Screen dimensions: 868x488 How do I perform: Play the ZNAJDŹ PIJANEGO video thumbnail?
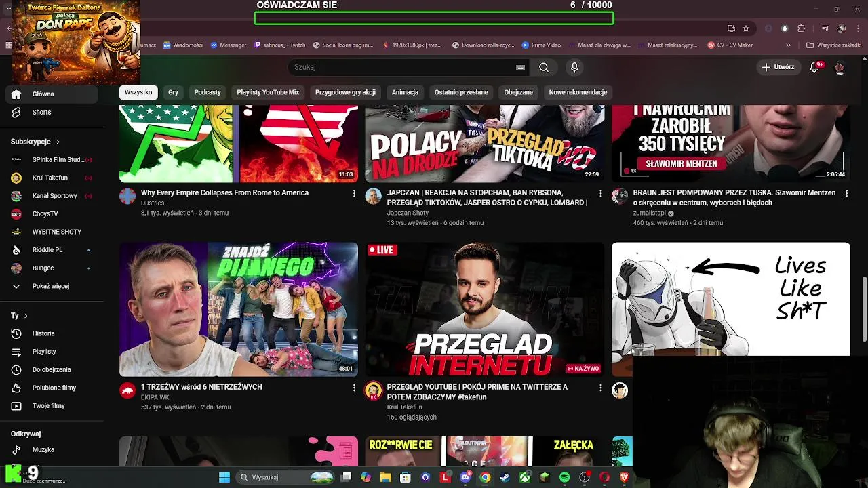[x=239, y=309]
